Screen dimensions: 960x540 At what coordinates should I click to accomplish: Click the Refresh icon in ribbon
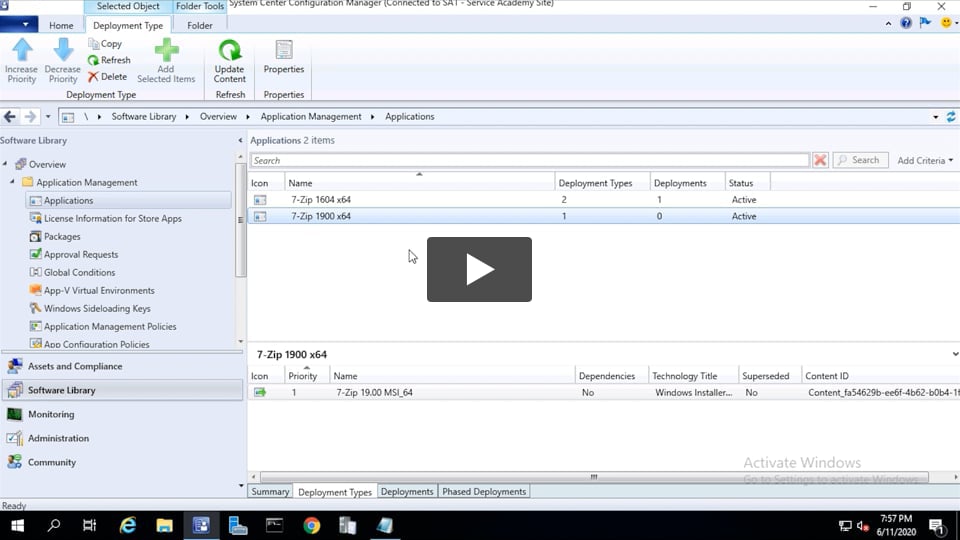point(94,60)
